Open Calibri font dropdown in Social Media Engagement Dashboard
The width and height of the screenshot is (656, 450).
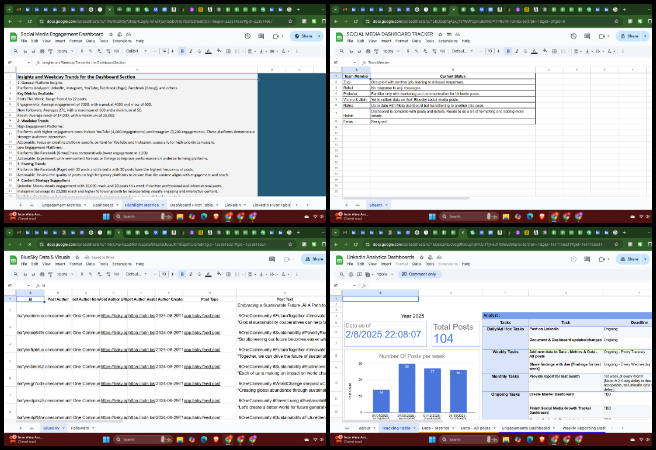136,51
